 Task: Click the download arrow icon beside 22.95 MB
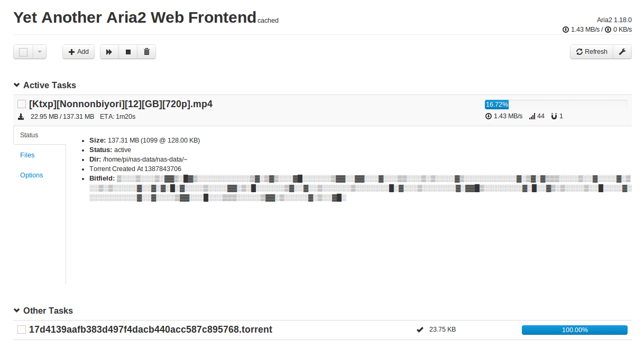[x=21, y=116]
